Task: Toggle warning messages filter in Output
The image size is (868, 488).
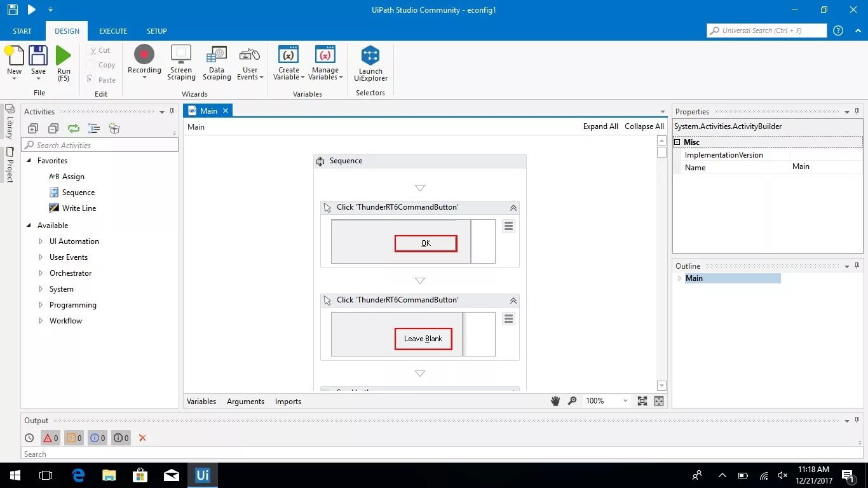Action: pyautogui.click(x=74, y=438)
